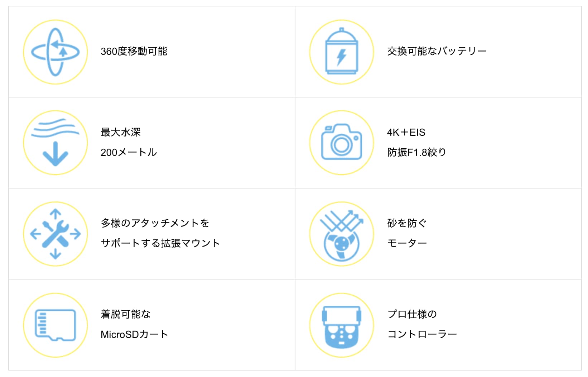This screenshot has width=588, height=377.
Task: Click the 交換可能なバッテリー label
Action: pyautogui.click(x=437, y=51)
